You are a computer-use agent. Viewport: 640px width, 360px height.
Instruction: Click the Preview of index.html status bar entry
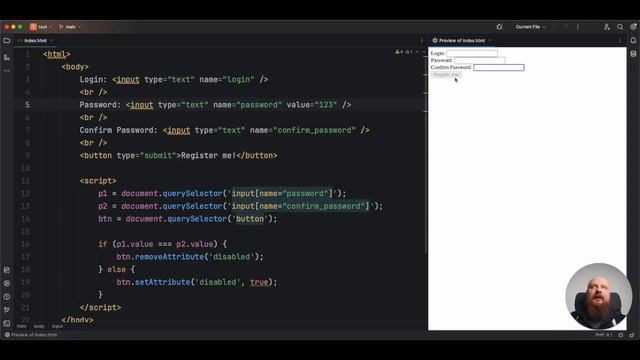pyautogui.click(x=31, y=335)
